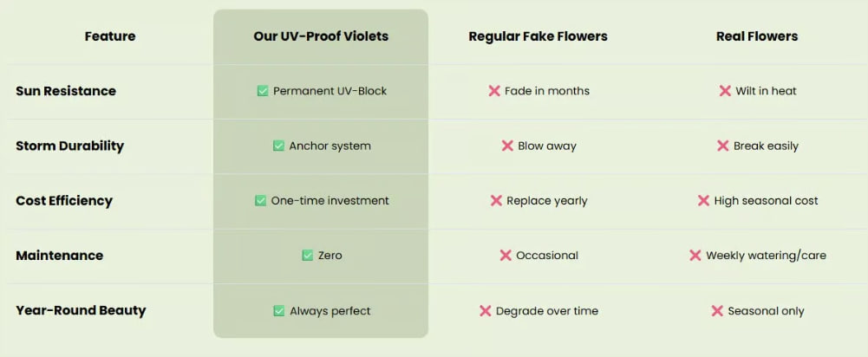The image size is (868, 357).
Task: Click the red X beside Weekly watering/care
Action: (x=695, y=255)
